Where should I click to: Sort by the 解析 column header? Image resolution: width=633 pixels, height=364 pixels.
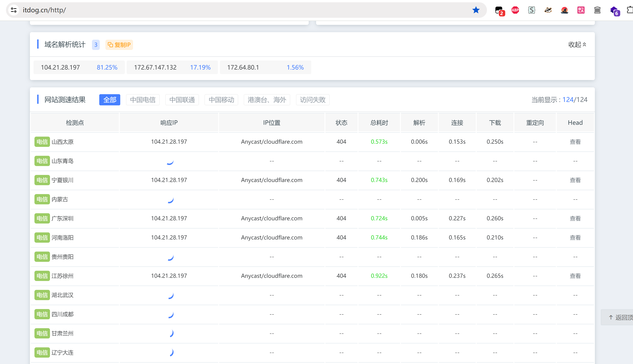[x=419, y=122]
